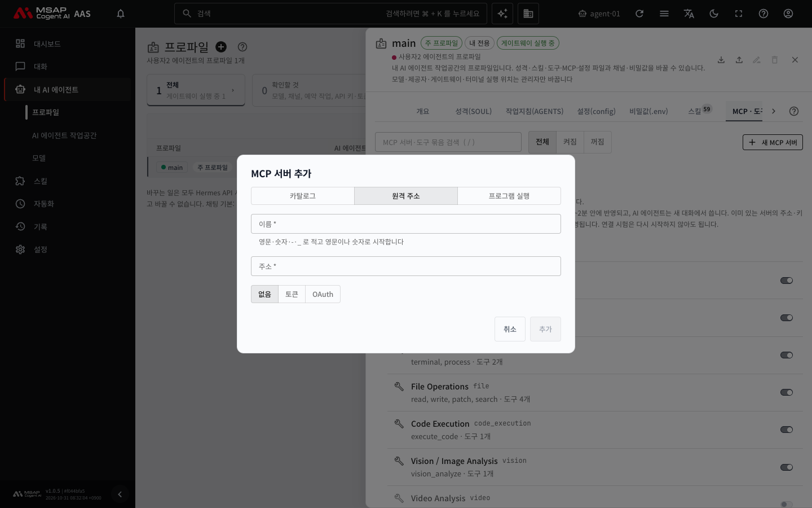Viewport: 812px width, 508px height.
Task: Select OAuth authentication option
Action: pyautogui.click(x=323, y=294)
